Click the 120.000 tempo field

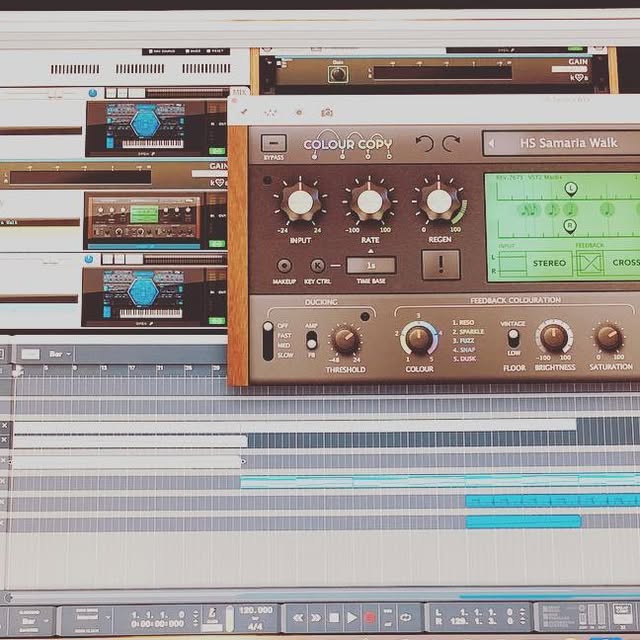point(256,611)
